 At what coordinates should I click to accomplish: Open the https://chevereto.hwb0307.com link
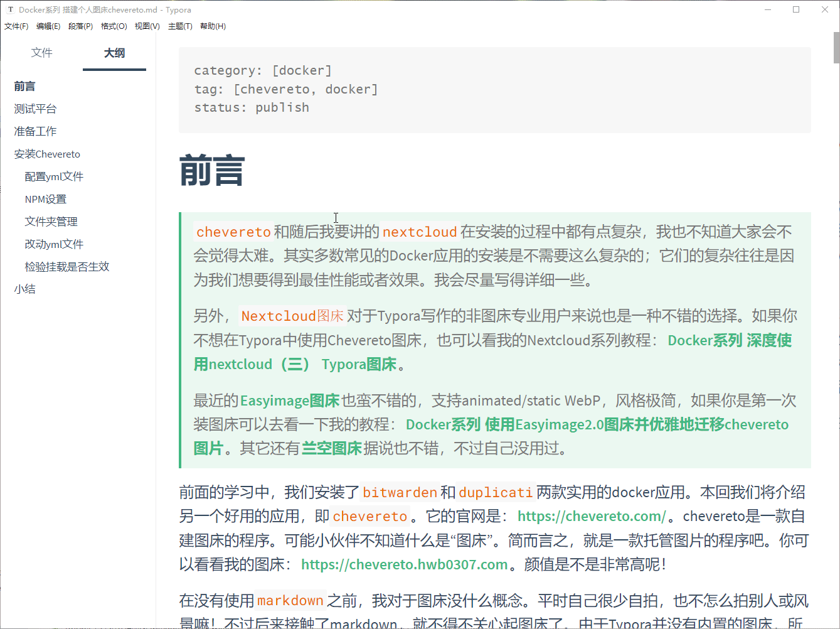point(404,564)
